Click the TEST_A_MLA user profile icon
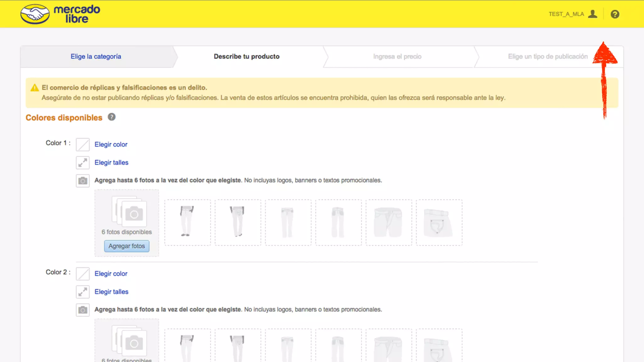 pos(592,14)
